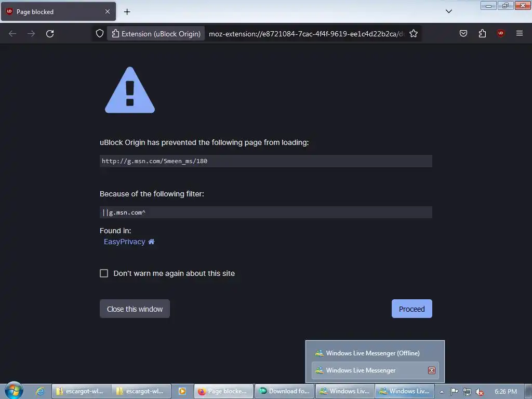Viewport: 532px width, 399px height.
Task: Open the EasyPrivacy filter list link
Action: coord(125,242)
